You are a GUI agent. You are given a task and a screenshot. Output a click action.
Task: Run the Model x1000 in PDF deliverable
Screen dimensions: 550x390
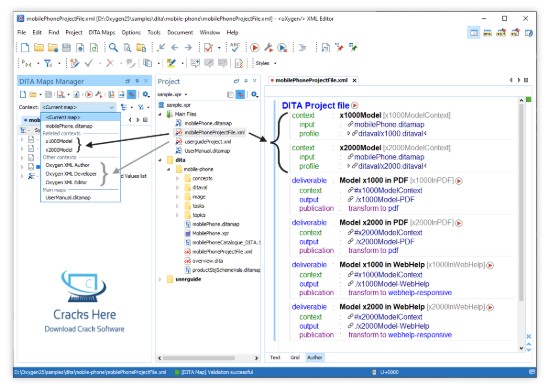click(459, 181)
